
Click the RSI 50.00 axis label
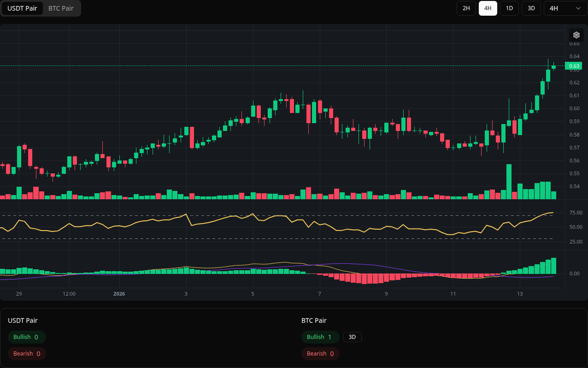pyautogui.click(x=576, y=227)
